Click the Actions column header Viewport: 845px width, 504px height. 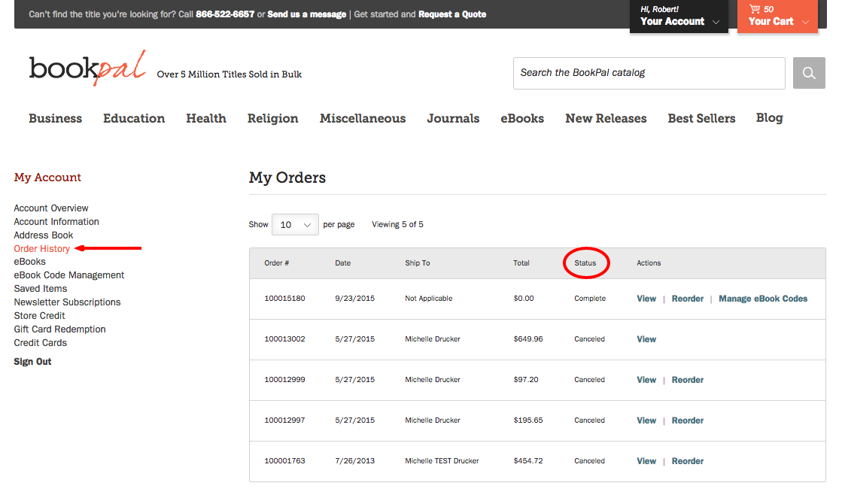point(649,263)
